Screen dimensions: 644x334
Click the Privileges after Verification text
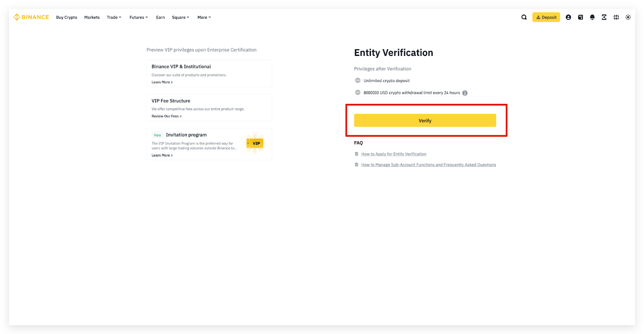(383, 69)
